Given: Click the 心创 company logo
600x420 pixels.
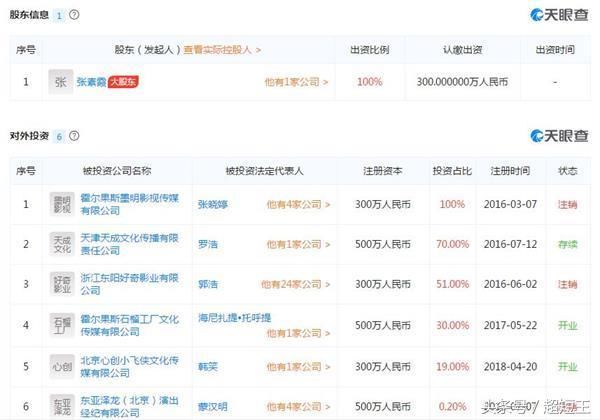Looking at the screenshot, I should (62, 366).
